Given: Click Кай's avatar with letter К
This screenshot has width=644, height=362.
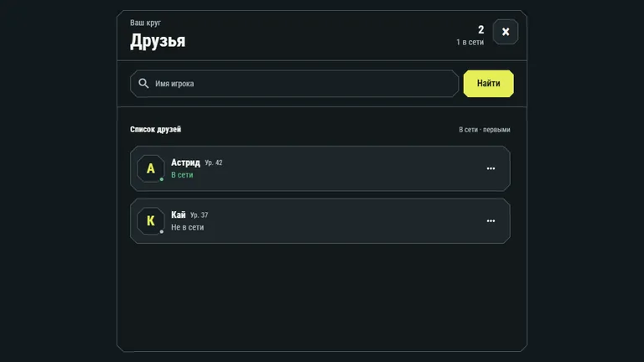Looking at the screenshot, I should [151, 221].
